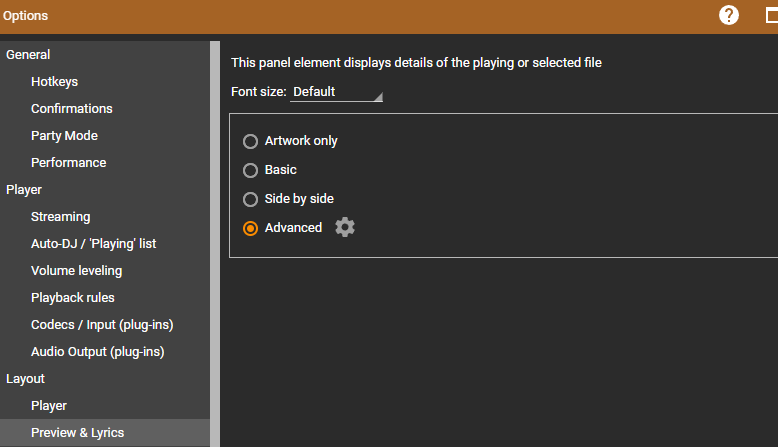Select the Player category heading
The image size is (778, 447).
pyautogui.click(x=24, y=190)
